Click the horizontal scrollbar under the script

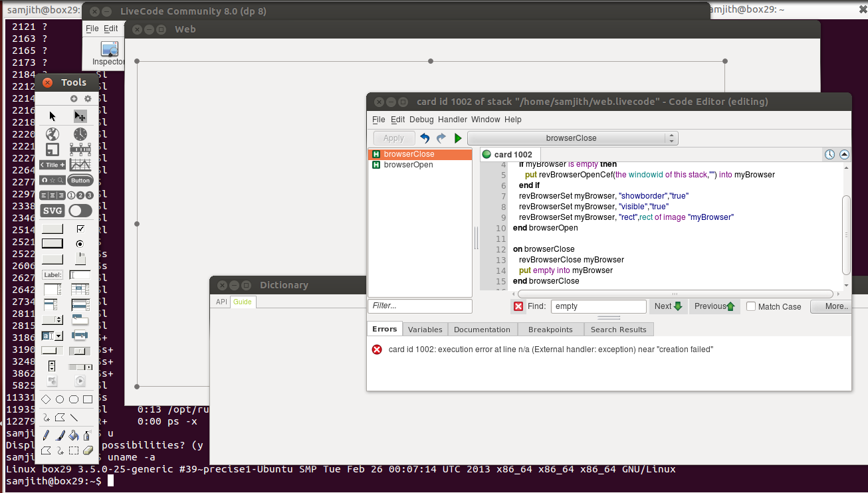pyautogui.click(x=675, y=294)
